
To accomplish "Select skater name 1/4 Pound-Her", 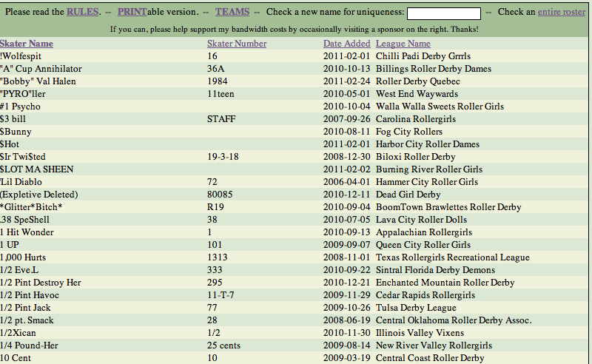I will 29,346.
